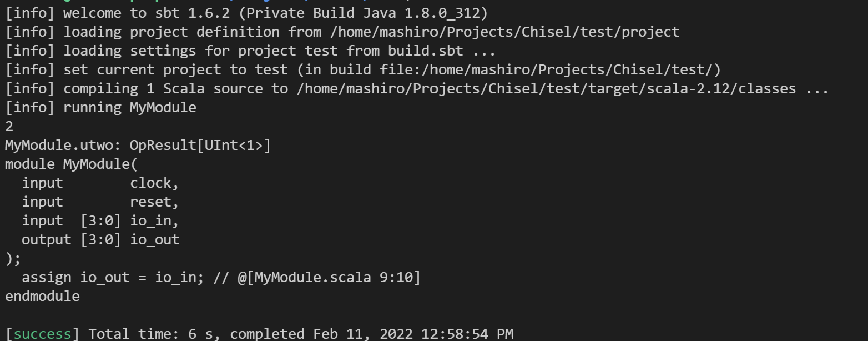Click the io_out output port declaration

point(100,239)
